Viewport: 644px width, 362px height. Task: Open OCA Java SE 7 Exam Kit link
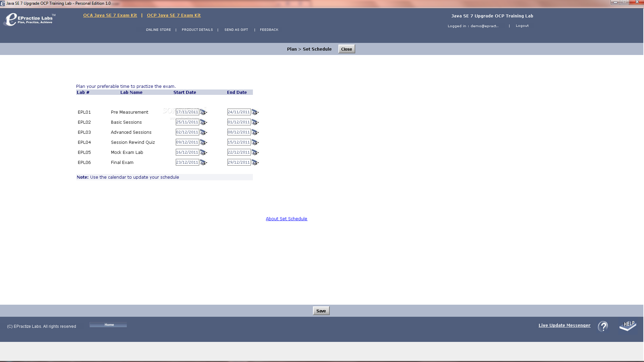(x=110, y=15)
